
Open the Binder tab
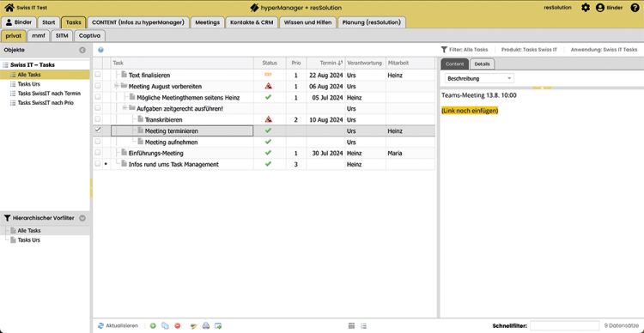(x=19, y=22)
